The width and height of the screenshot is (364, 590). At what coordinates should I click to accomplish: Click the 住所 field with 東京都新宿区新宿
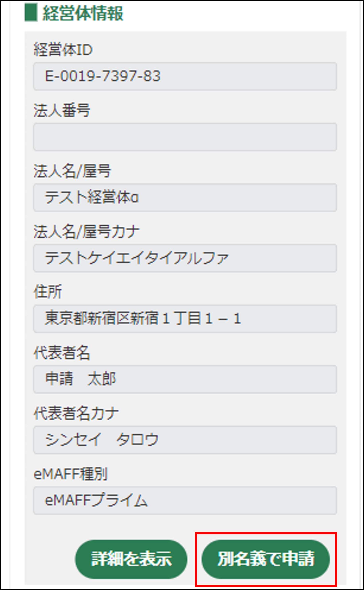tap(185, 318)
